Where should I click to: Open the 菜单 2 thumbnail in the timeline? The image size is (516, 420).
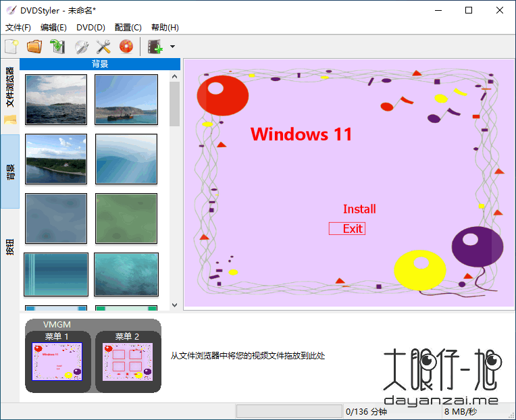(128, 362)
